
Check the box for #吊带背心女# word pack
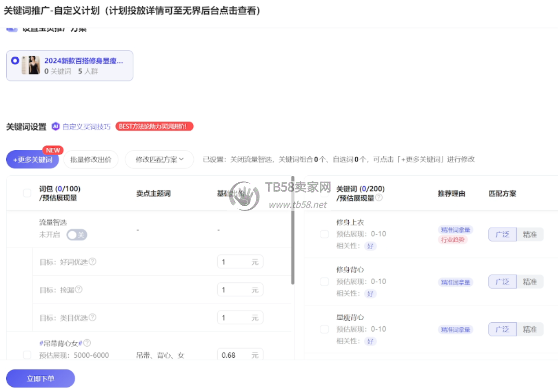coord(27,355)
